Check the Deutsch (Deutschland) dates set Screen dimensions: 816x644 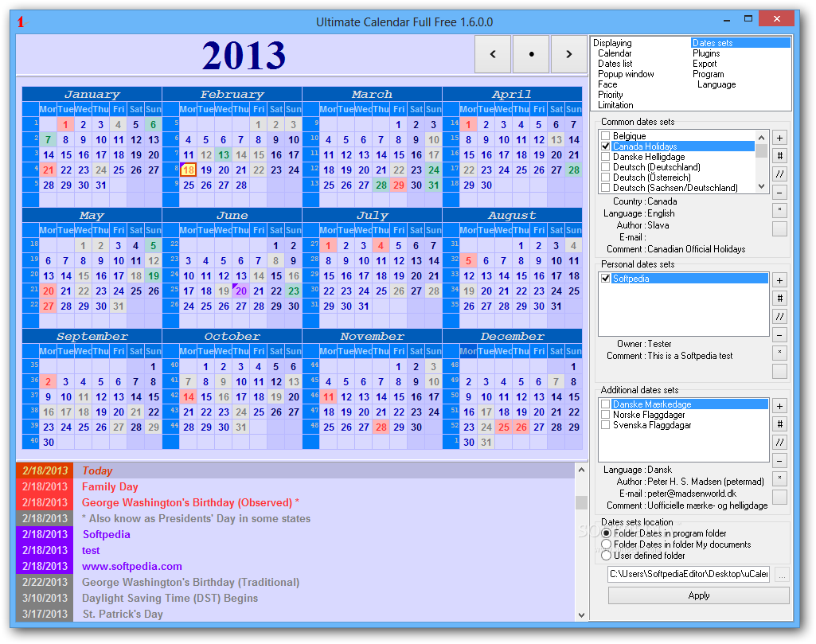tap(605, 167)
